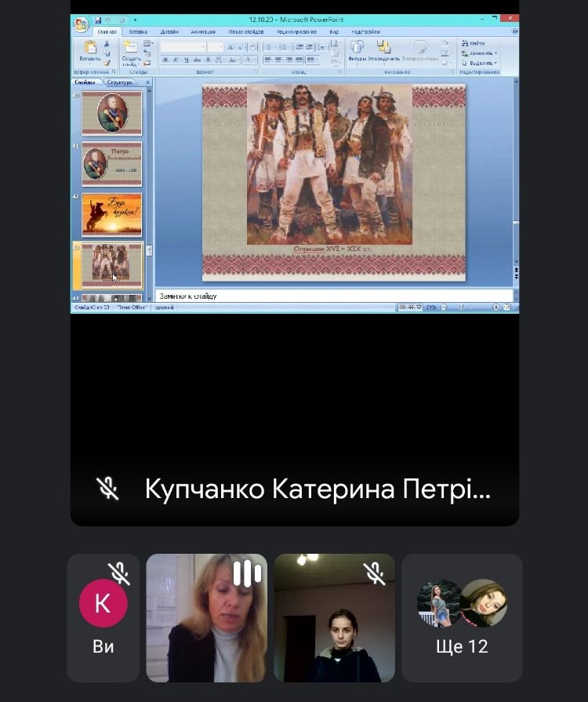This screenshot has width=588, height=702.
Task: Toggle bold formatting button
Action: click(165, 60)
